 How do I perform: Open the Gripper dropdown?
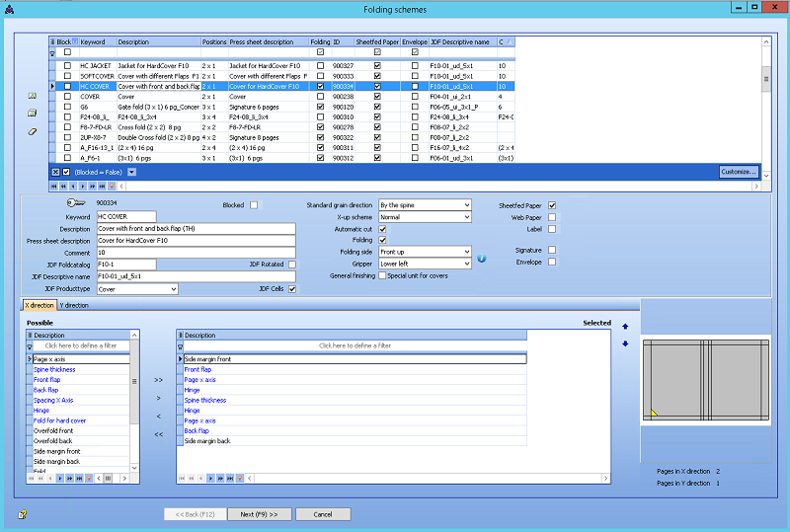pos(467,264)
